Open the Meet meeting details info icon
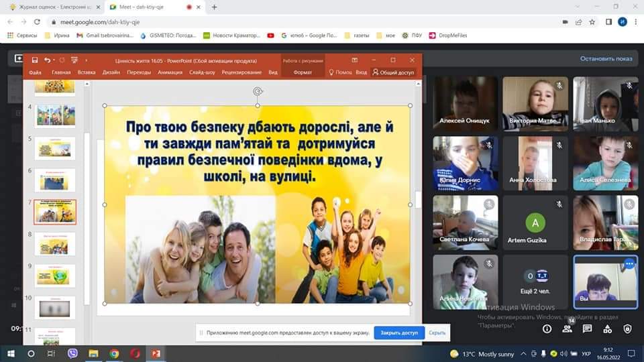This screenshot has height=362, width=644. click(x=547, y=328)
